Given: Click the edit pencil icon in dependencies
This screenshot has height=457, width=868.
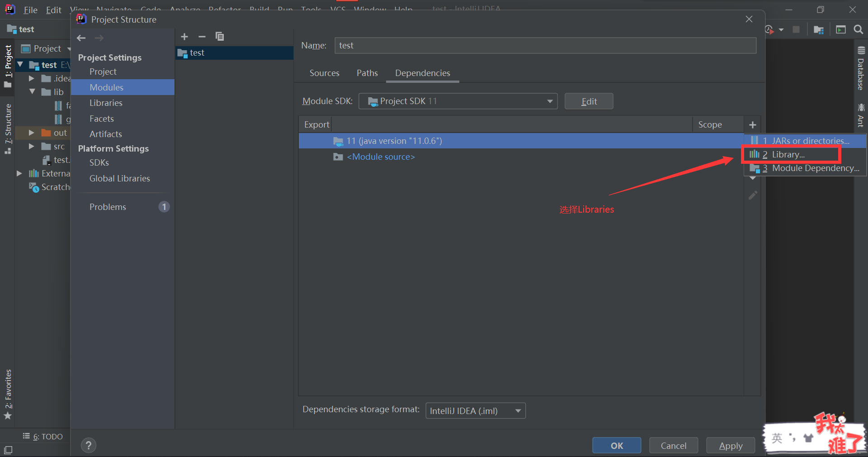Looking at the screenshot, I should (753, 195).
